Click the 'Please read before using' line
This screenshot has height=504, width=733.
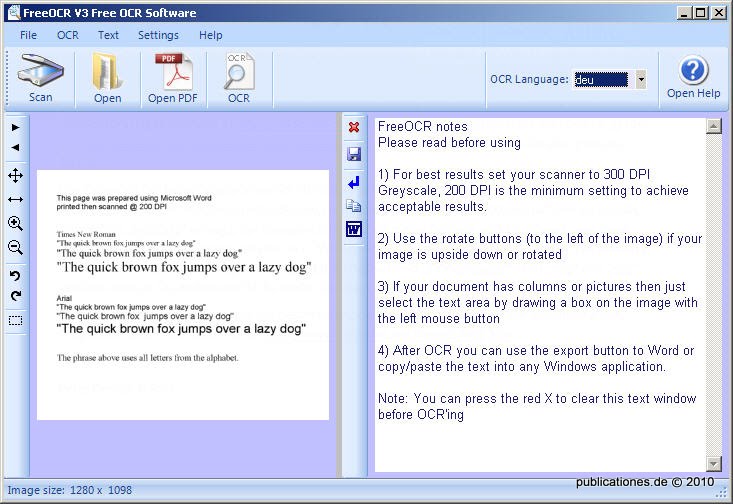click(x=449, y=143)
